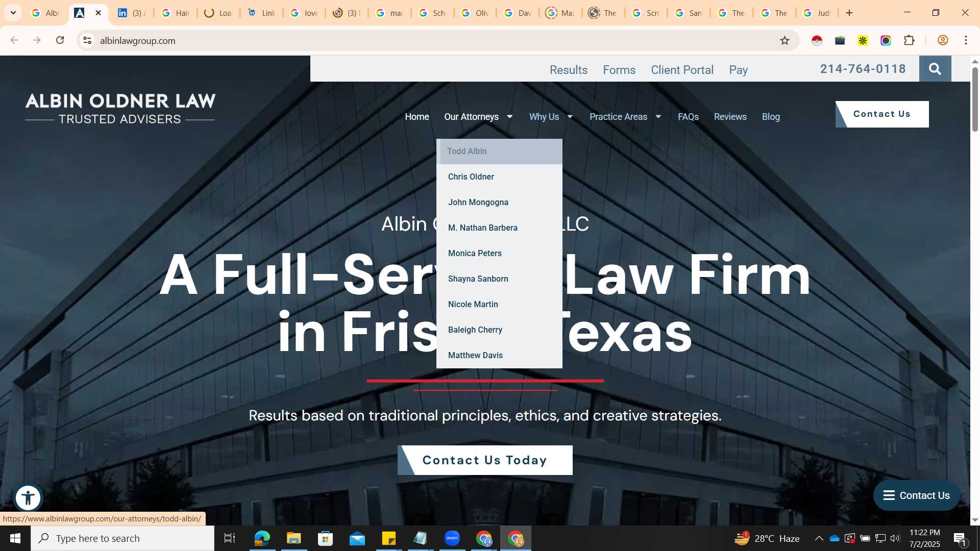Select Todd Albin from attorneys menu

coord(499,152)
